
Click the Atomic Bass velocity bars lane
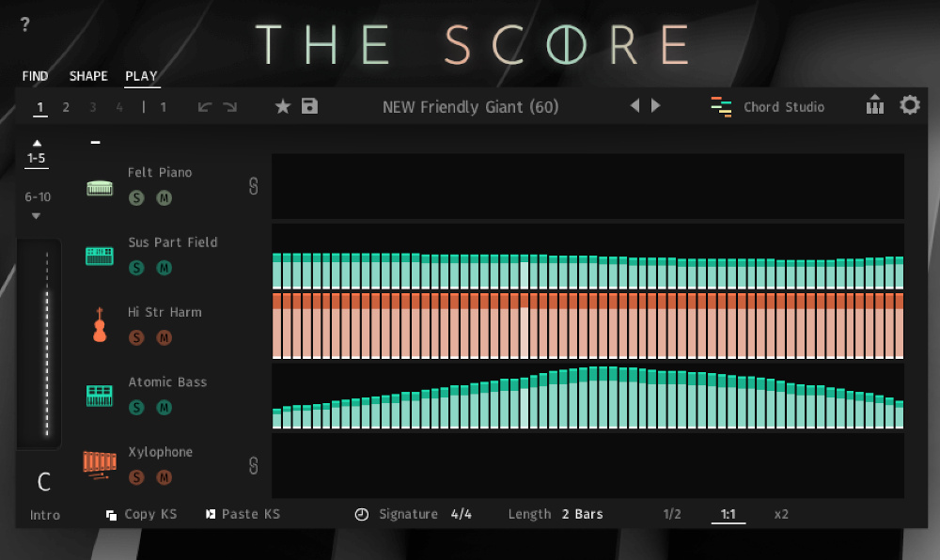(x=588, y=397)
